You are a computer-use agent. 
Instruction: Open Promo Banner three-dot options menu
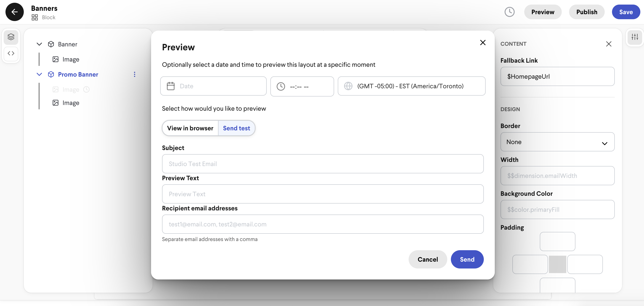click(x=135, y=74)
